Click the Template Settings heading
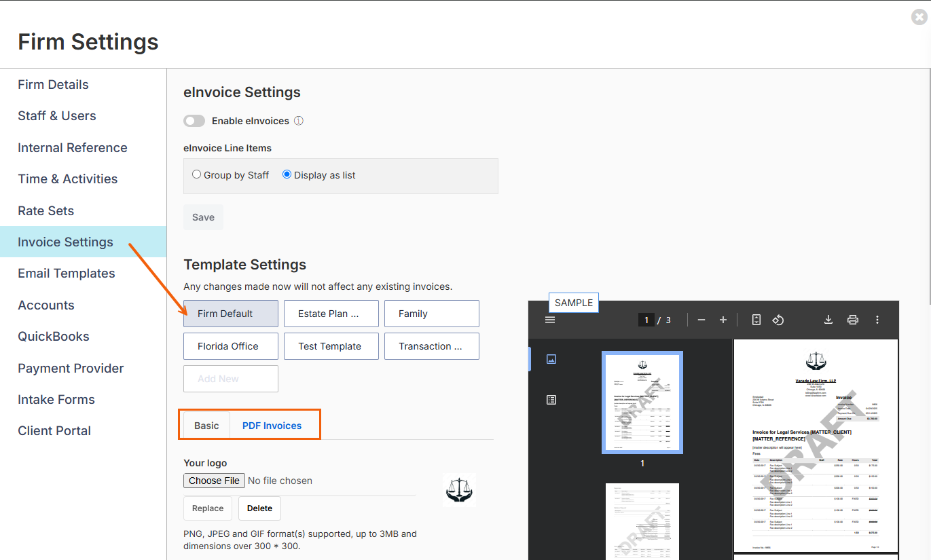Image resolution: width=931 pixels, height=560 pixels. coord(245,265)
